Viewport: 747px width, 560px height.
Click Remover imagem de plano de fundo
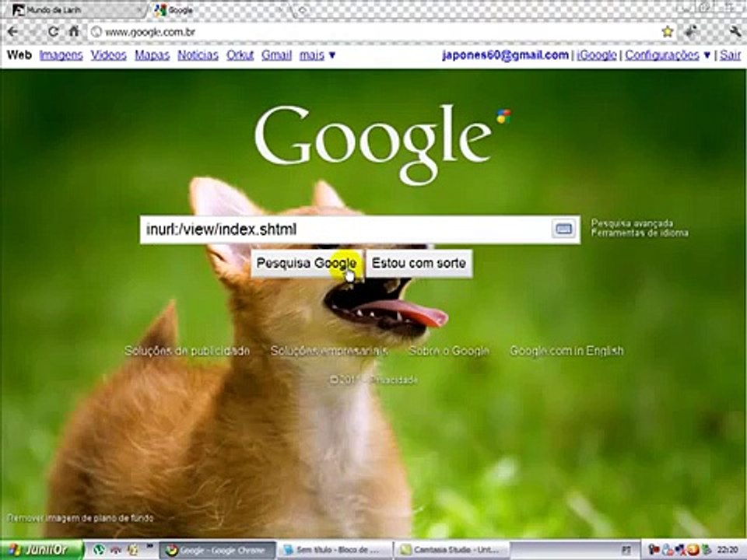pos(80,518)
